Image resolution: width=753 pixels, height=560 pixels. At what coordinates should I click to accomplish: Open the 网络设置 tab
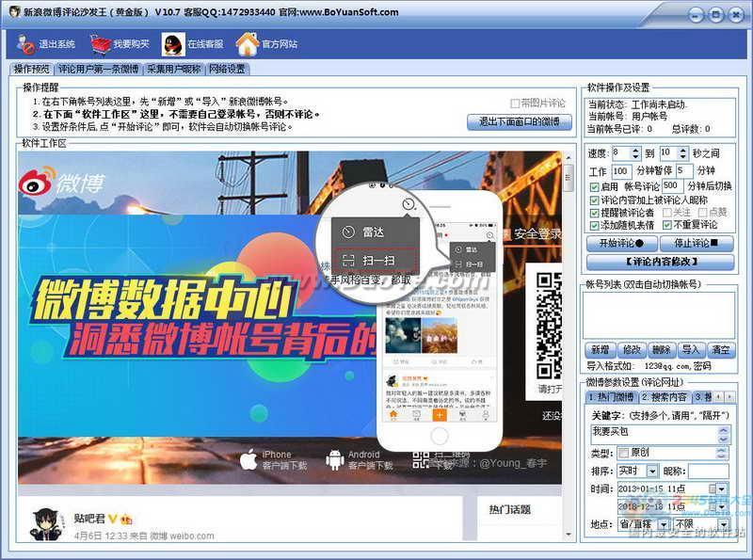(x=227, y=69)
